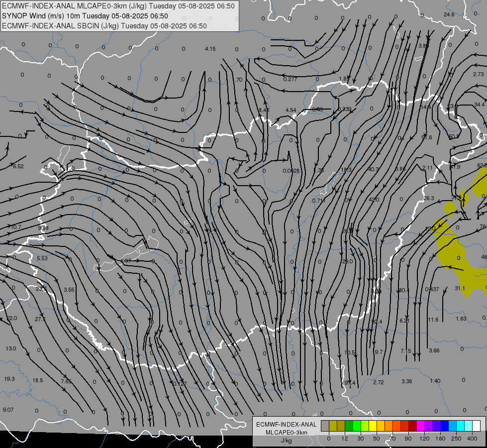Click the grid value 18.5
This screenshot has width=487, height=448.
pyautogui.click(x=38, y=380)
